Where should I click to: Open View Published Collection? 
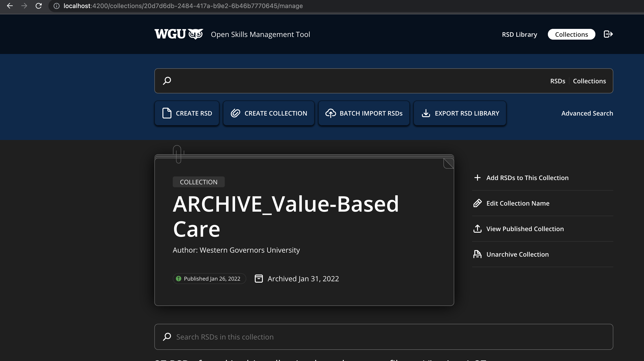pyautogui.click(x=525, y=229)
